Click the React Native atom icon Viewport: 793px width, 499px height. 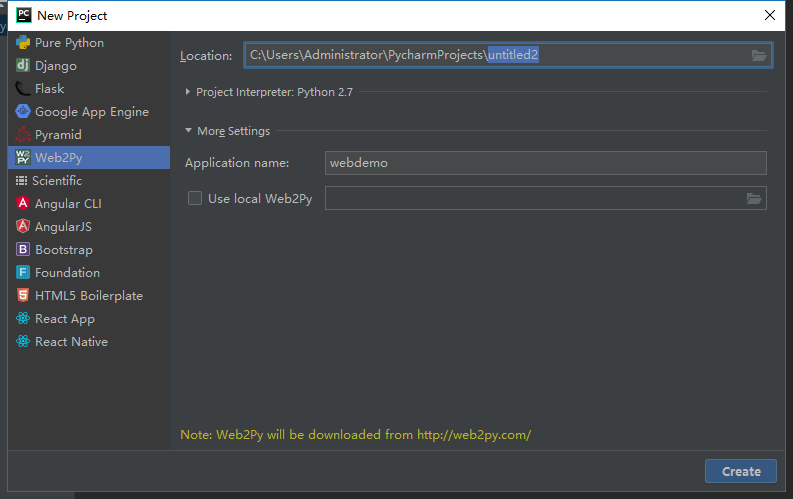click(23, 341)
